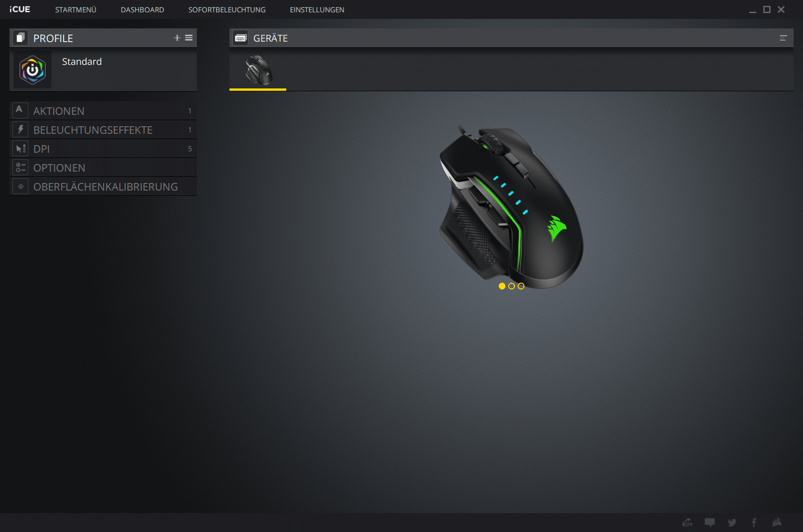This screenshot has width=803, height=532.
Task: Open the DPI settings section
Action: (42, 149)
